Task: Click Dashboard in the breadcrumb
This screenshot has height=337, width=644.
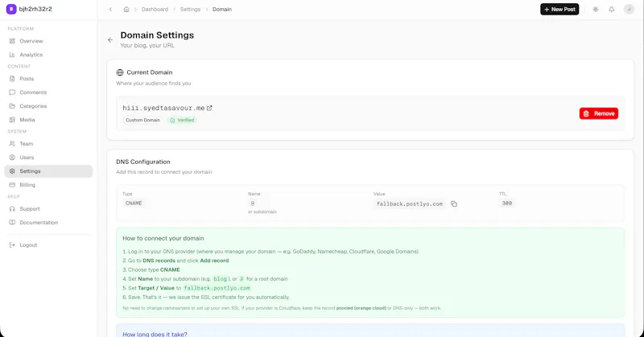Action: [x=155, y=9]
